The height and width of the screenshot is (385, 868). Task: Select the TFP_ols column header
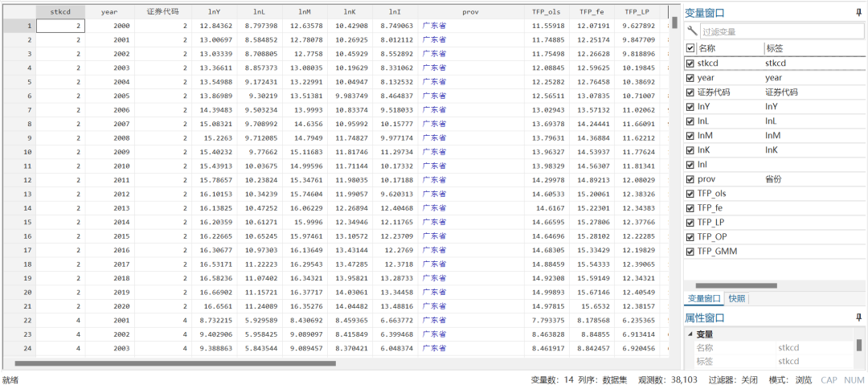click(x=547, y=11)
